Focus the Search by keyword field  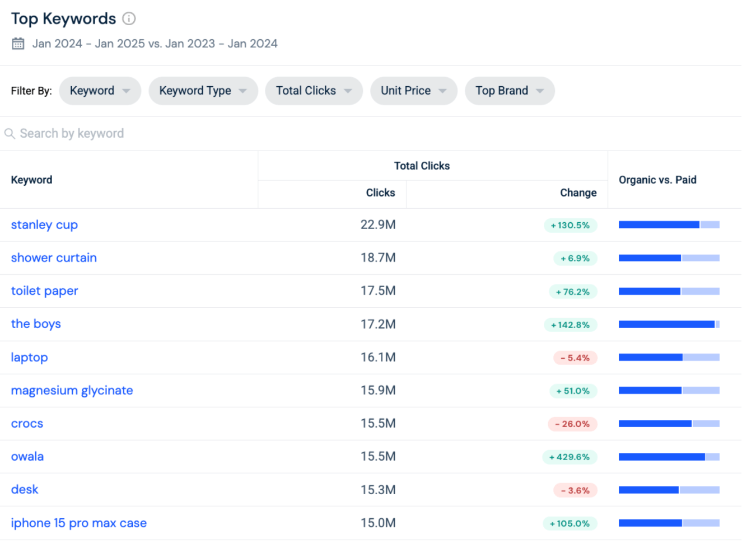coord(371,134)
